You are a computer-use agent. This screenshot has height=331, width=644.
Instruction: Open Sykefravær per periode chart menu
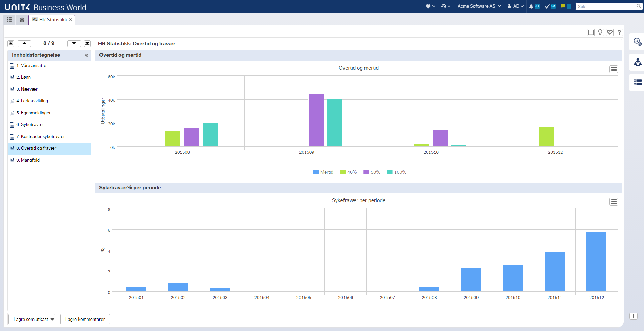(614, 202)
